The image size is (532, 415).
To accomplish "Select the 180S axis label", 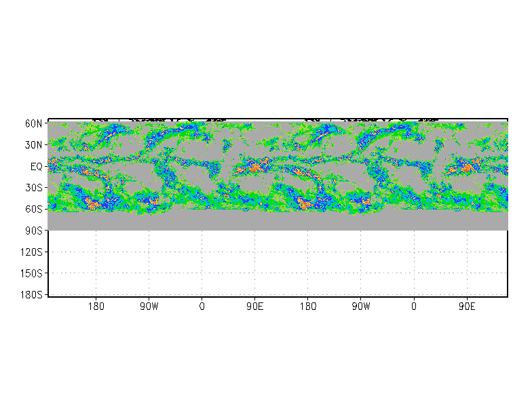I will (31, 294).
